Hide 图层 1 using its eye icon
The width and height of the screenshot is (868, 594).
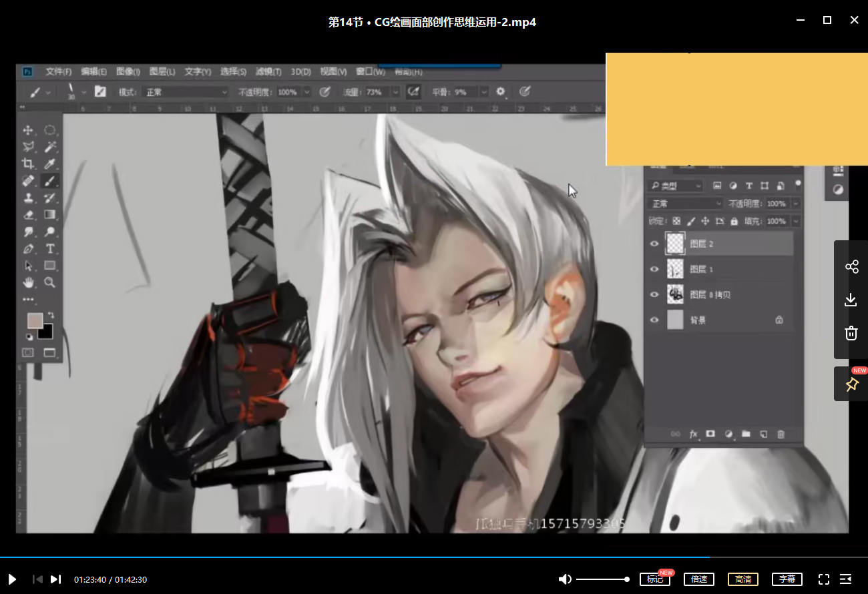(x=654, y=269)
